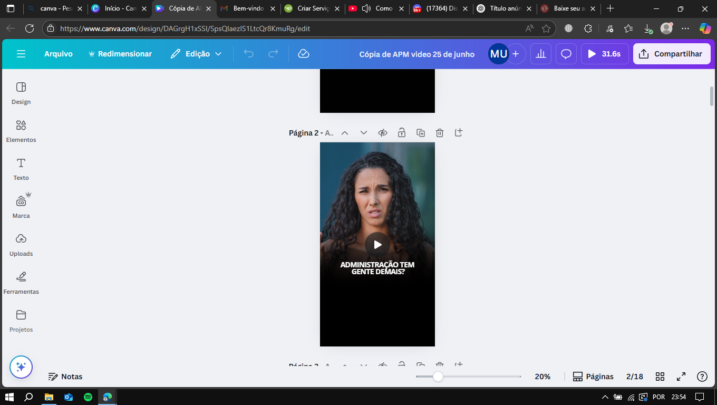
Task: Open the Windows Start menu
Action: 9,397
